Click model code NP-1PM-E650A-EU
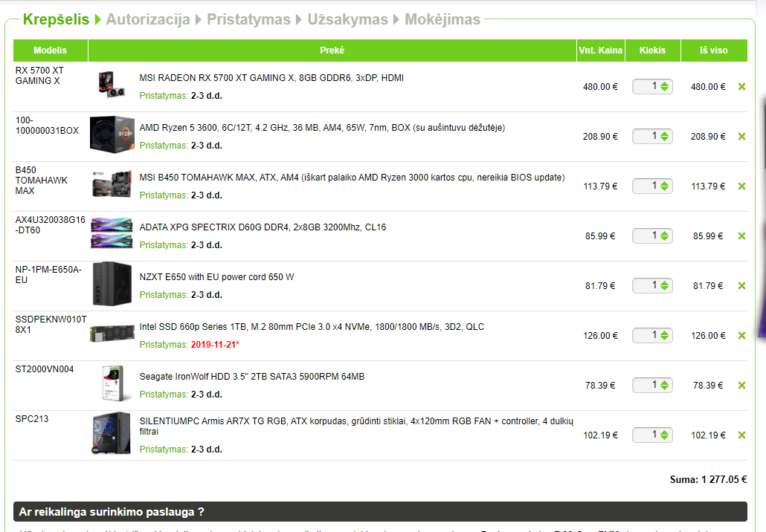 [x=48, y=275]
